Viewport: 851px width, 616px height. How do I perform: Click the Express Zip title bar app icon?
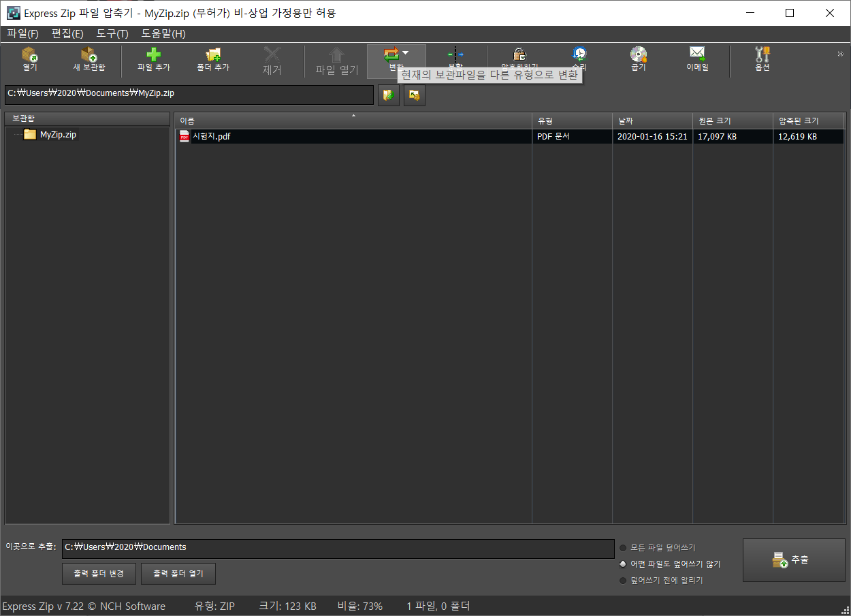tap(13, 13)
